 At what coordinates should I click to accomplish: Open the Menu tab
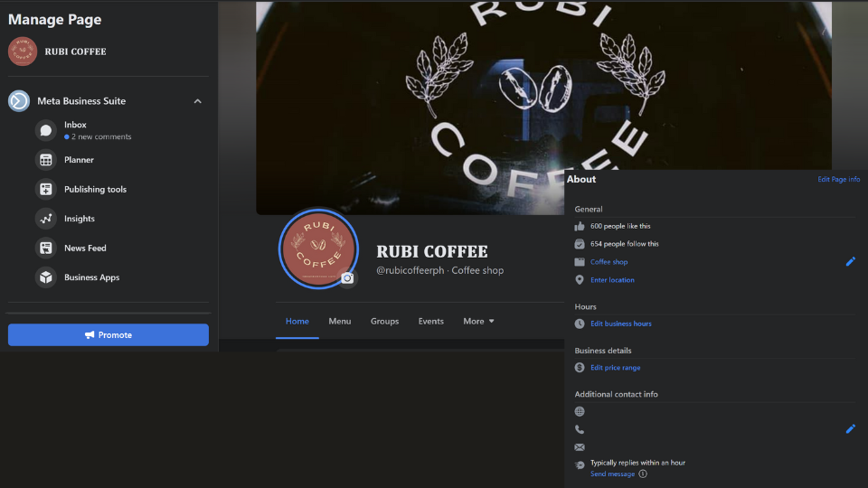pos(340,322)
